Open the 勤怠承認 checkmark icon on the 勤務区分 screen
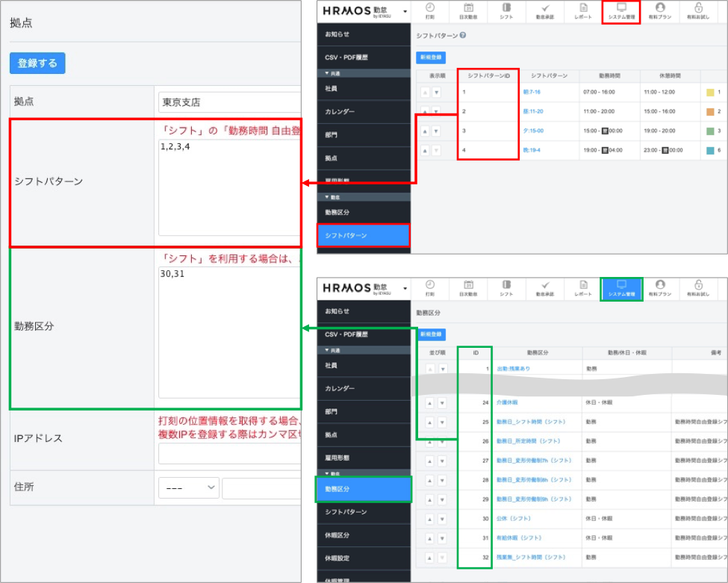This screenshot has height=583, width=728. (545, 285)
